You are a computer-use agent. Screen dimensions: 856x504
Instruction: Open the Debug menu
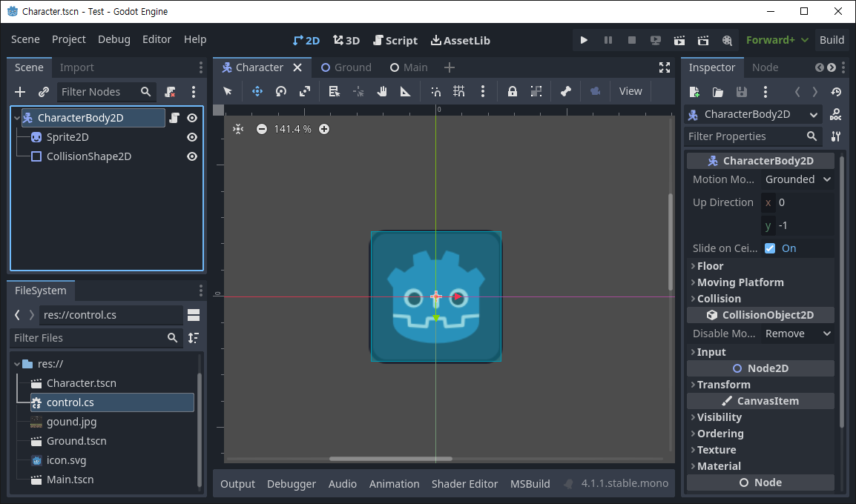point(114,40)
